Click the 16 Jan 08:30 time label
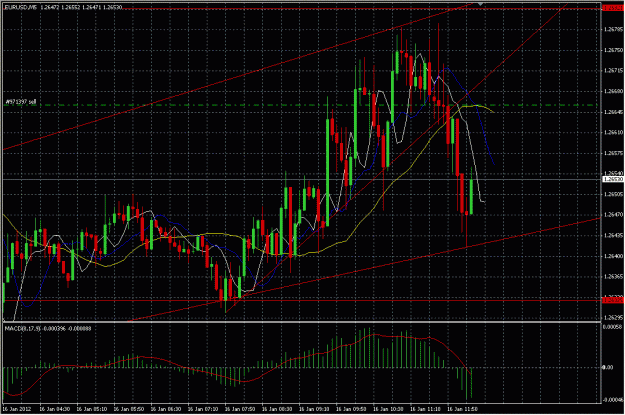This screenshot has width=625, height=415. [x=277, y=409]
